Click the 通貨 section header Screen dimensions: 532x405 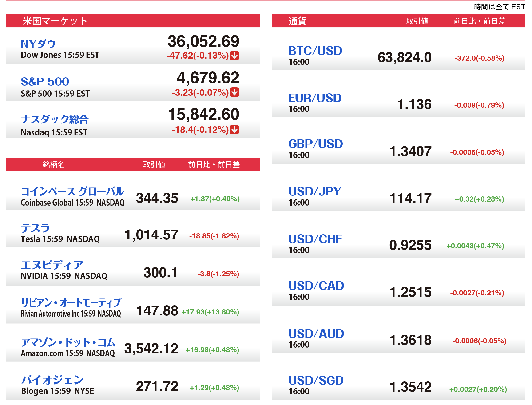297,21
